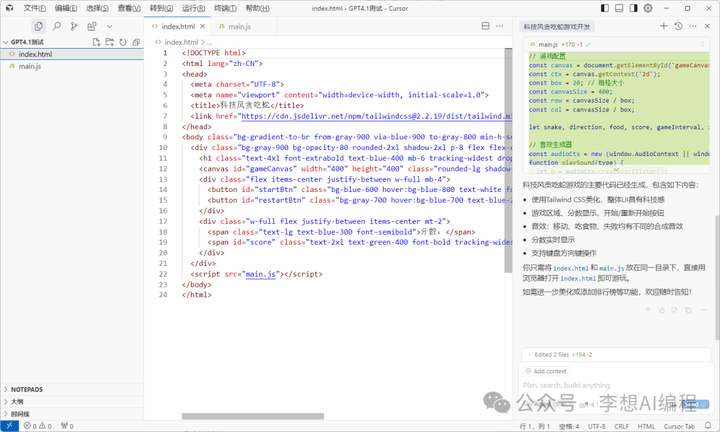The width and height of the screenshot is (720, 432).
Task: Click the Cursor app logo icon
Action: tap(9, 8)
